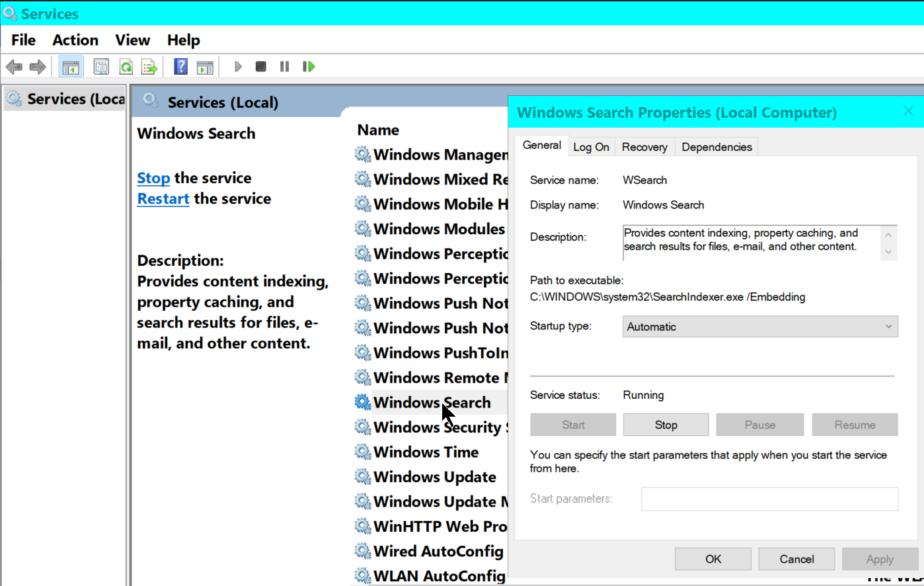Click the grayed Apply button
Viewport: 924px width, 586px height.
[x=880, y=560]
